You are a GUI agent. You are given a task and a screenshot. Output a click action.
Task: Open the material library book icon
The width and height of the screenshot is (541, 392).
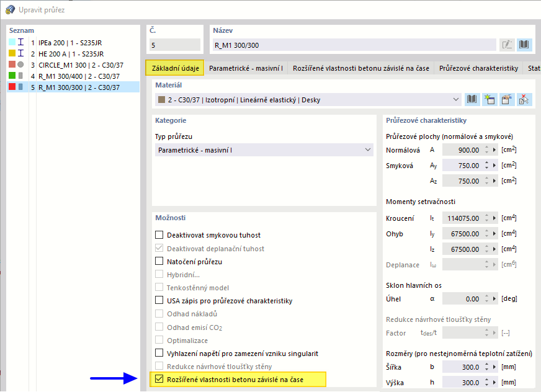tap(472, 100)
